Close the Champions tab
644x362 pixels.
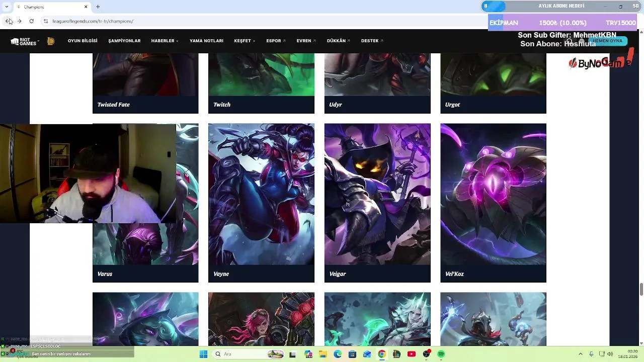point(86,7)
